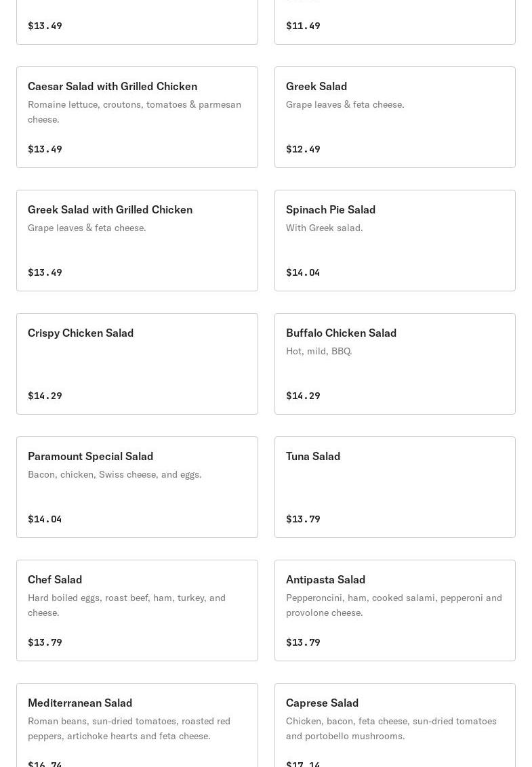Screen dimensions: 532x767
Task: Click the $11.49 price in the top card
Action: click(303, 26)
